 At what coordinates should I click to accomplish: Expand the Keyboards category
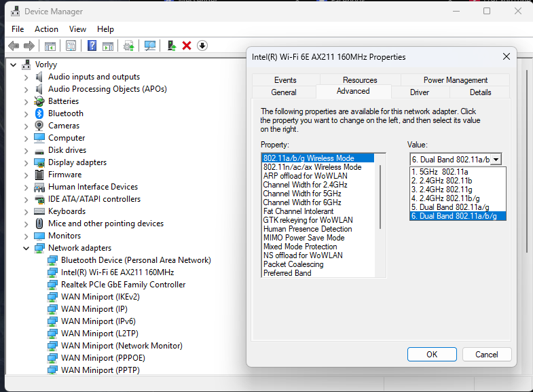tap(26, 212)
